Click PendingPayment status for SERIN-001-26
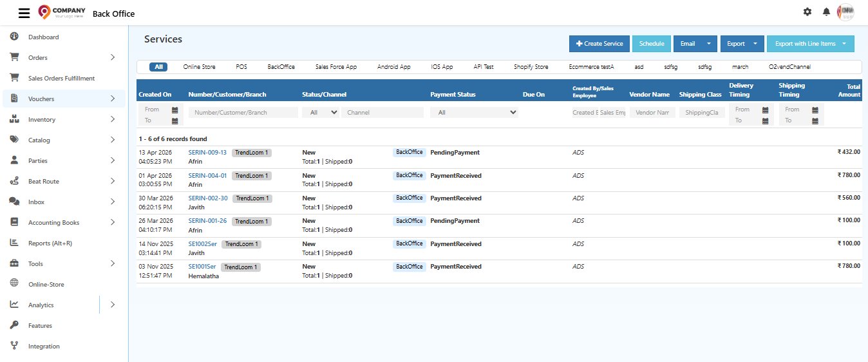The image size is (868, 362). pyautogui.click(x=455, y=221)
